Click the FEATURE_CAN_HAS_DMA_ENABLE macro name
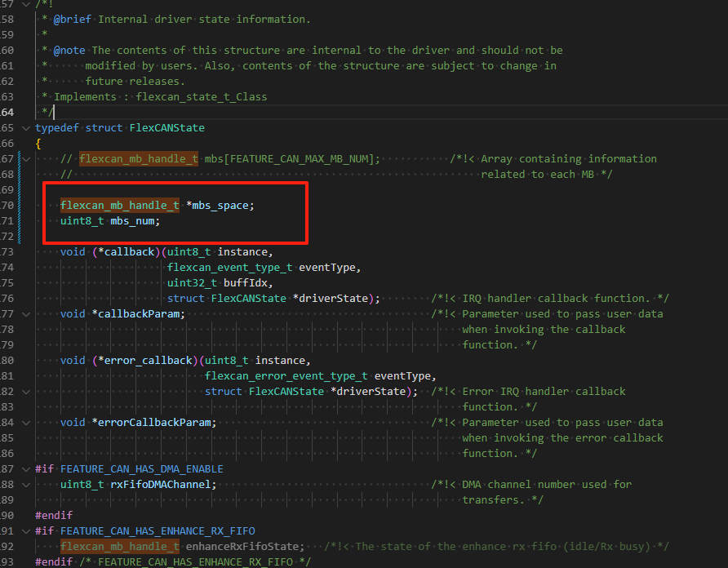728x568 pixels. 142,469
